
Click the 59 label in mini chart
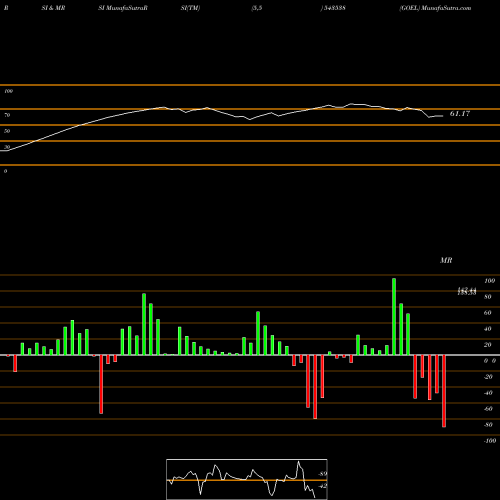323,474
